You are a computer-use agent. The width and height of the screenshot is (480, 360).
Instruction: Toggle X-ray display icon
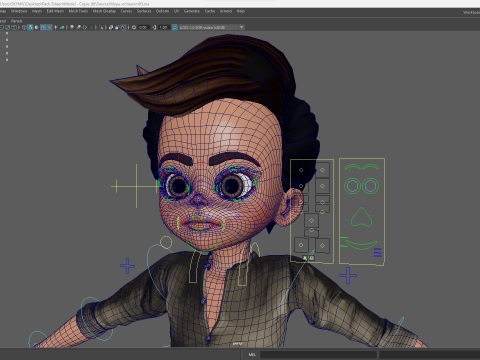click(x=111, y=27)
